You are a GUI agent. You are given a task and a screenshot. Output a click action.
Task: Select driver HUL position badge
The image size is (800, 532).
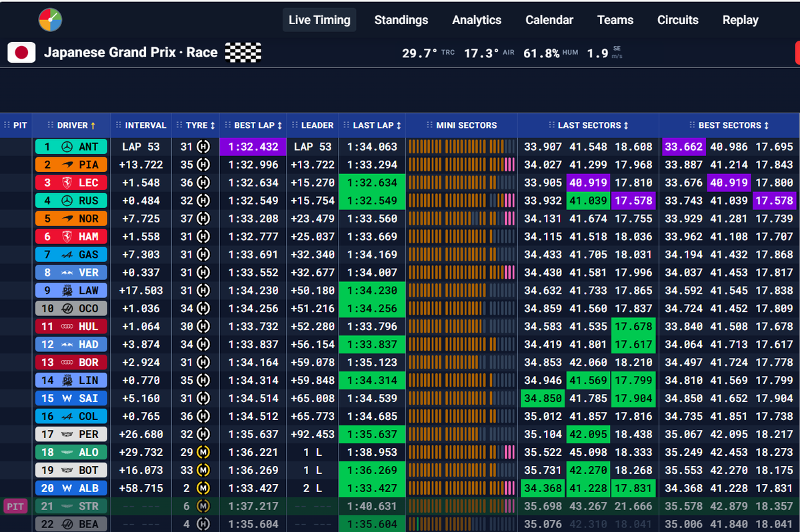coord(71,327)
